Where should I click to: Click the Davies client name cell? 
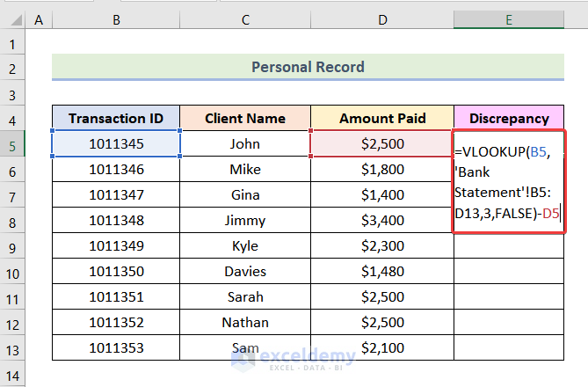coord(245,272)
